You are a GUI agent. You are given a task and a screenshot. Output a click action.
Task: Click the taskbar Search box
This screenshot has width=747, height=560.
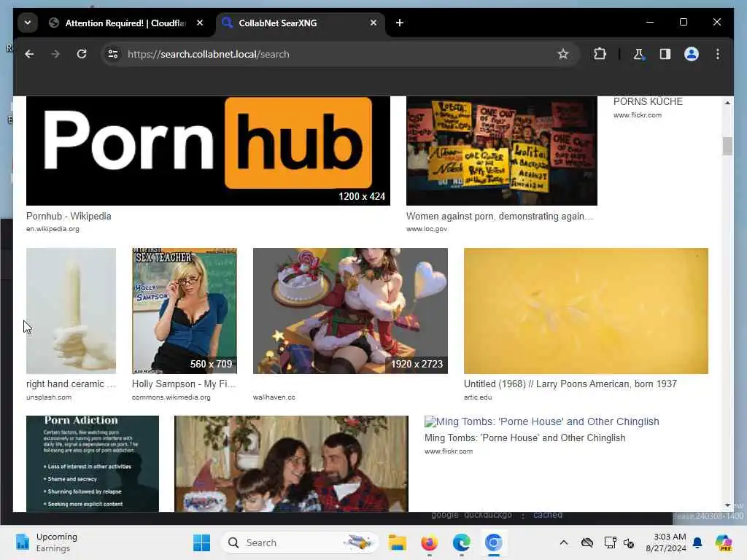coord(299,542)
